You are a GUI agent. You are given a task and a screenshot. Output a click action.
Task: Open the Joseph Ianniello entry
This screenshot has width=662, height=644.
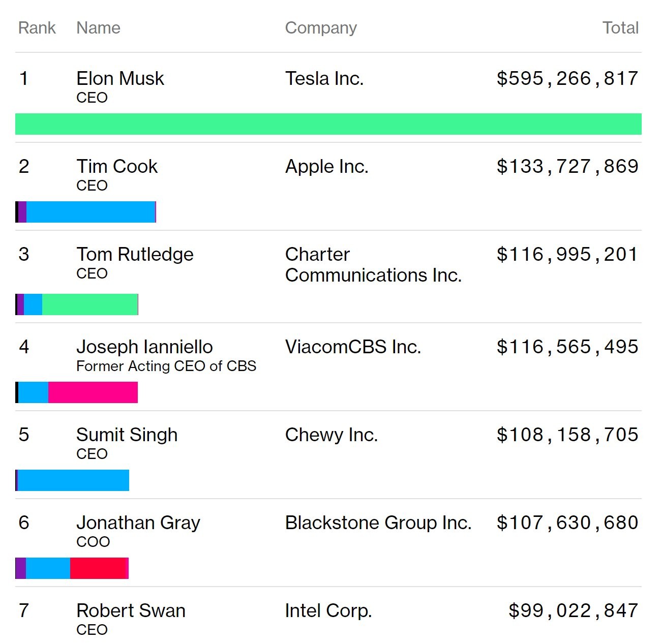click(x=144, y=347)
